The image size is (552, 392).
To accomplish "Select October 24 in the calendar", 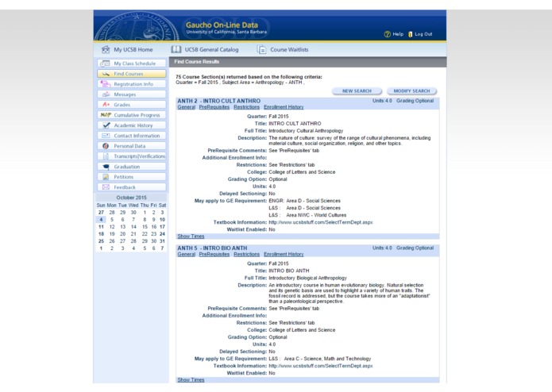I will 162,234.
